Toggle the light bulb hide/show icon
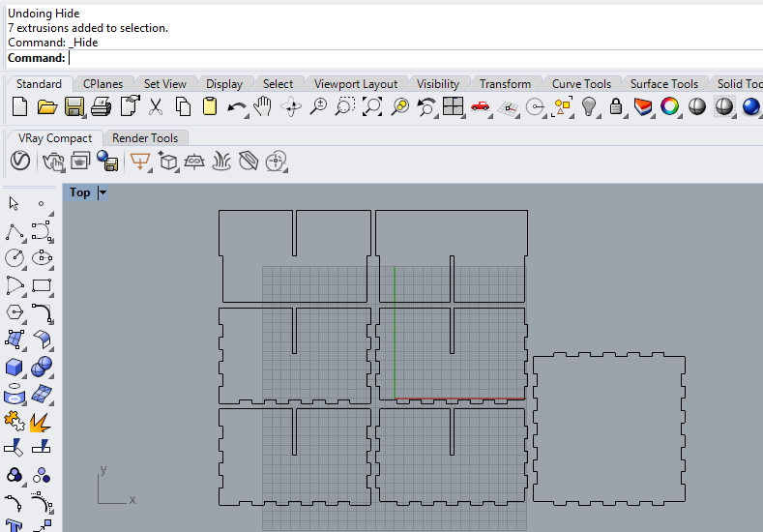The width and height of the screenshot is (763, 532). click(589, 106)
